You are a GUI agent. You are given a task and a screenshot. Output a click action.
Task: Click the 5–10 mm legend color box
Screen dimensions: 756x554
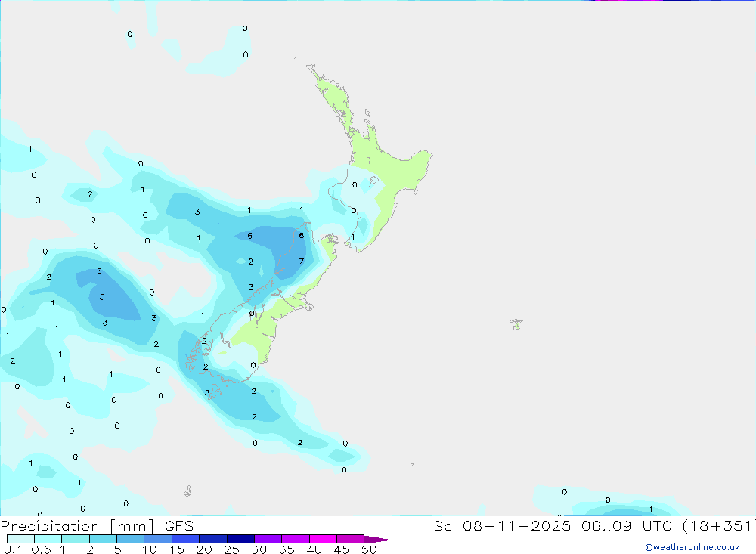click(130, 539)
